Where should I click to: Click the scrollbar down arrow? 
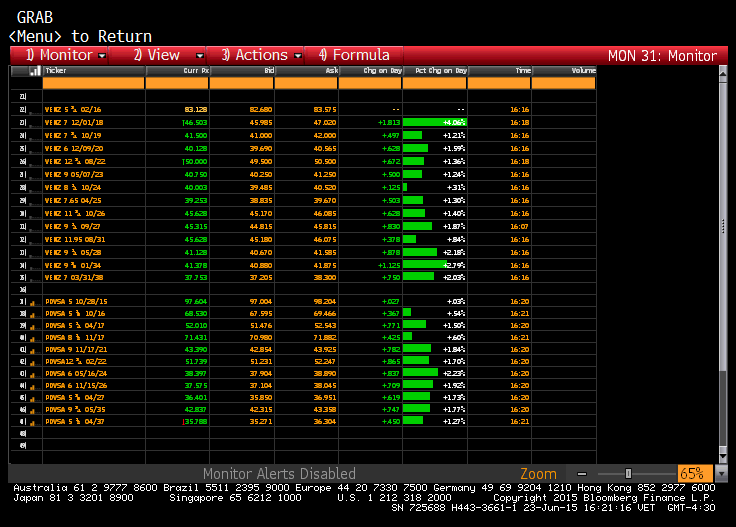[x=723, y=456]
